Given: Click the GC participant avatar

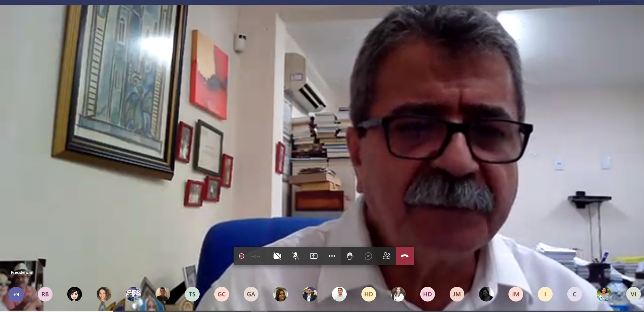Looking at the screenshot, I should pos(222,294).
